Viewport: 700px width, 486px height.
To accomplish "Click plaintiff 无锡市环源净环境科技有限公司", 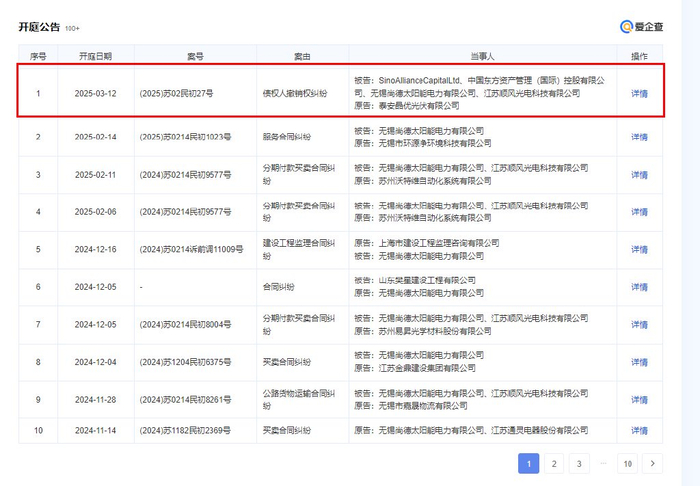I will 435,143.
